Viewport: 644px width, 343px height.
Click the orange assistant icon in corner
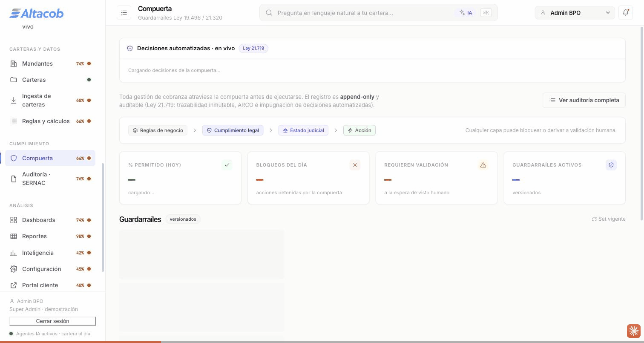coord(633,331)
